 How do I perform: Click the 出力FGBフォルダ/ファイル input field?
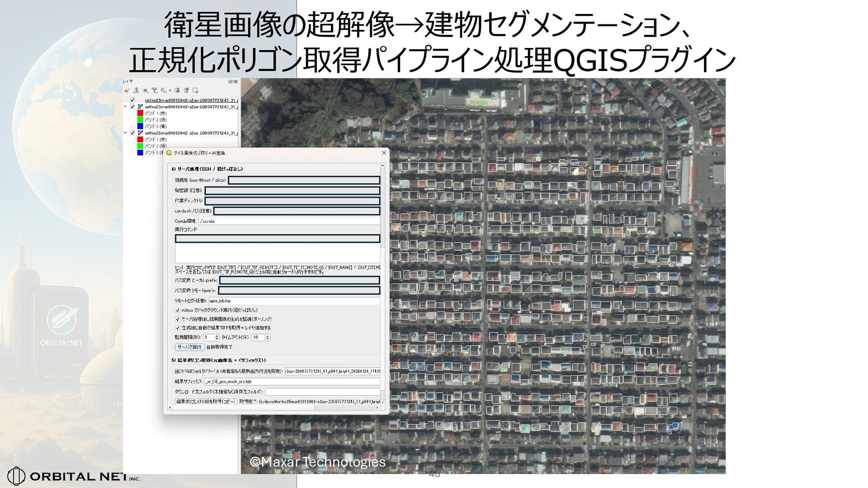click(332, 371)
